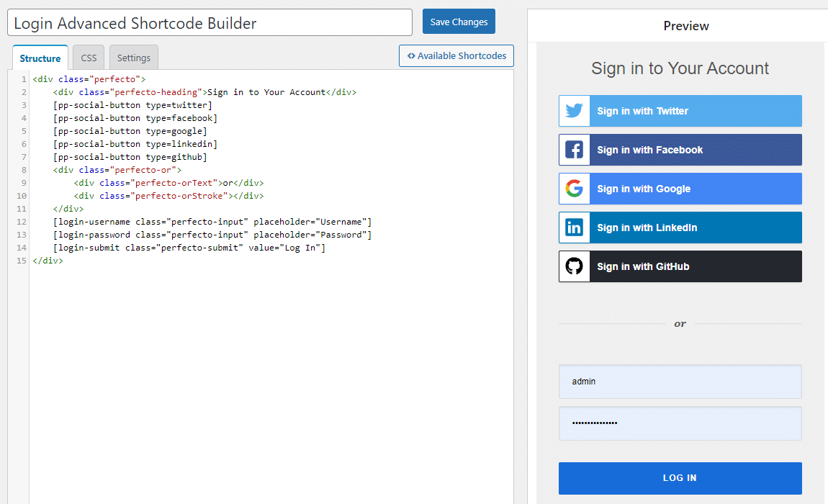Screen dimensions: 828x504
Task: Click line number 14 in the gutter
Action: tap(21, 248)
